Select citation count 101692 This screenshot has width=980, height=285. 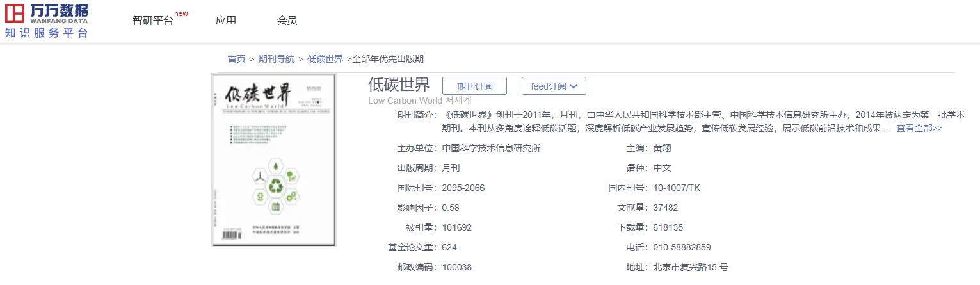(x=457, y=227)
